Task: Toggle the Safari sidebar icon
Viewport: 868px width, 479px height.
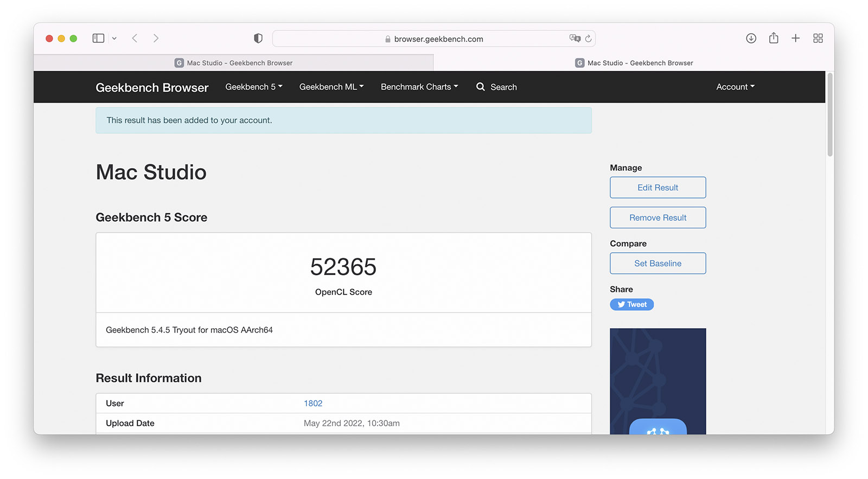Action: tap(98, 38)
